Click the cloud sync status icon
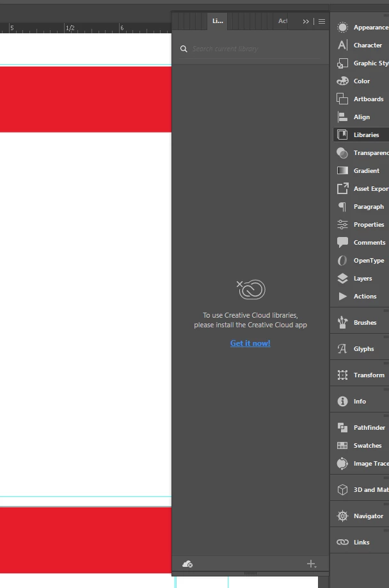The height and width of the screenshot is (588, 389). point(187,564)
